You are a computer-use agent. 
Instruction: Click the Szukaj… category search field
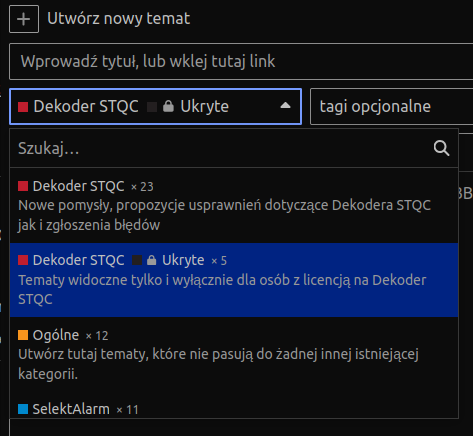pos(220,148)
